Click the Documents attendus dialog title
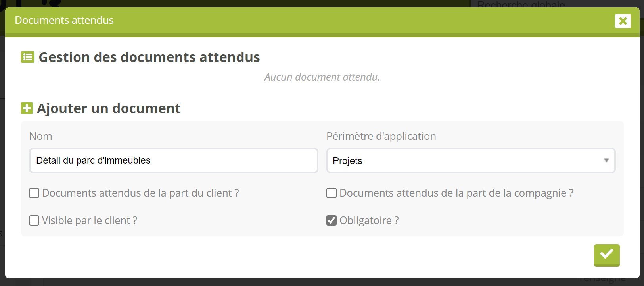This screenshot has height=286, width=644. click(64, 20)
